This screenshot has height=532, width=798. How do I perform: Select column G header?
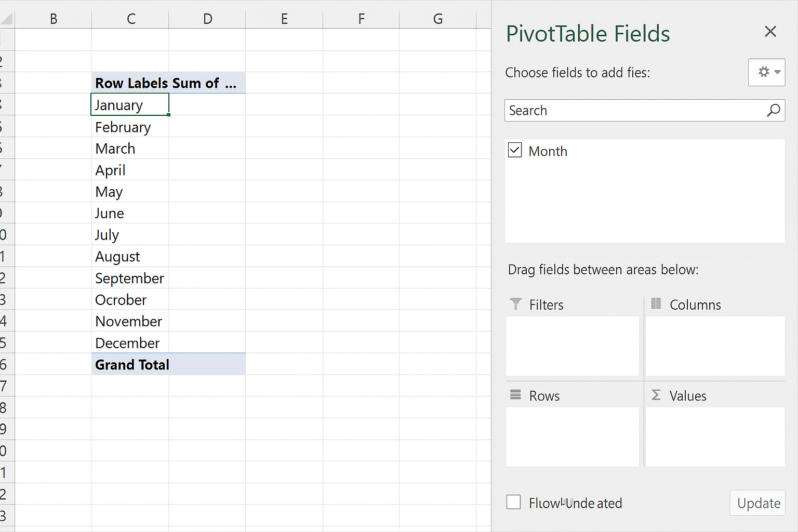point(438,19)
